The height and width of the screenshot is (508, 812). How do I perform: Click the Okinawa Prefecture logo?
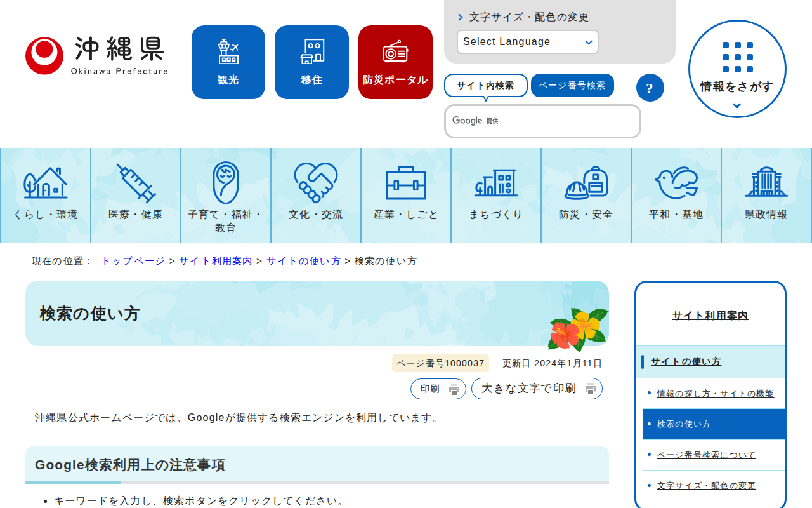96,56
